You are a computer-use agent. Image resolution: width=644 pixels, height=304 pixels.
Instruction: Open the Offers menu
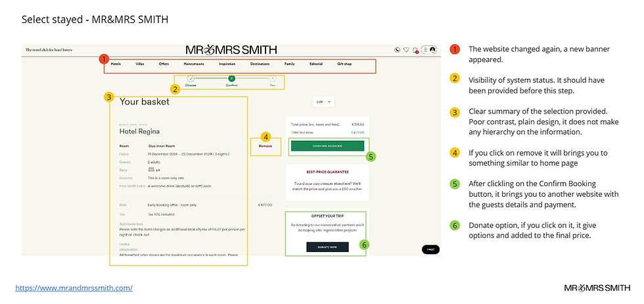click(x=164, y=64)
